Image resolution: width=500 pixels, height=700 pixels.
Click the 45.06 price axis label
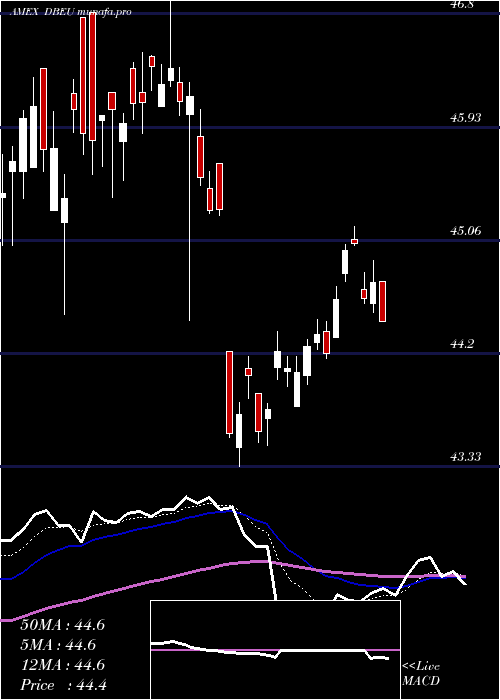pyautogui.click(x=466, y=231)
